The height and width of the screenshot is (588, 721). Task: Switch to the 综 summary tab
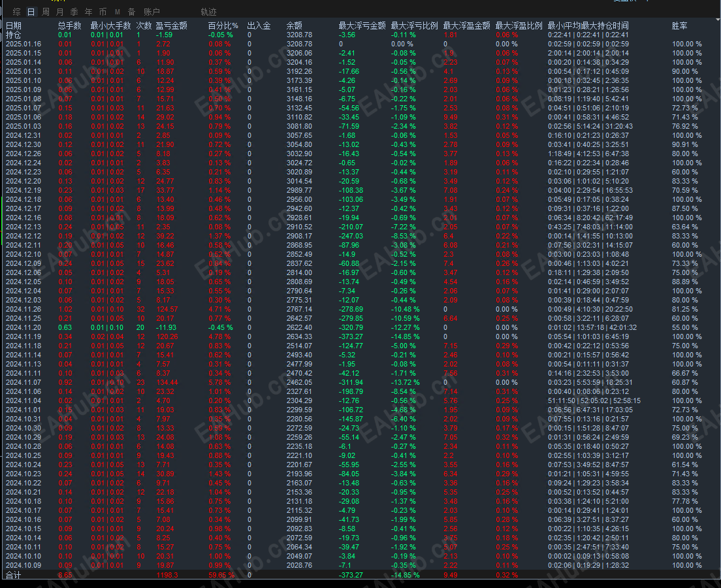(x=16, y=12)
